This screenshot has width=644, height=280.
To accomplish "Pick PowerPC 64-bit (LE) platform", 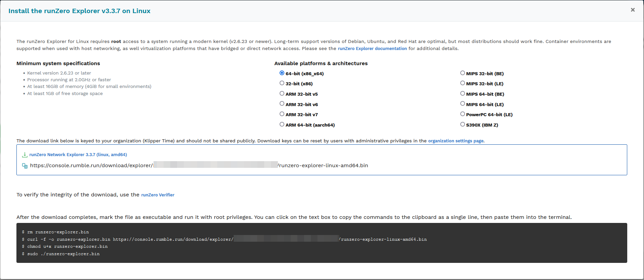I will click(x=463, y=114).
